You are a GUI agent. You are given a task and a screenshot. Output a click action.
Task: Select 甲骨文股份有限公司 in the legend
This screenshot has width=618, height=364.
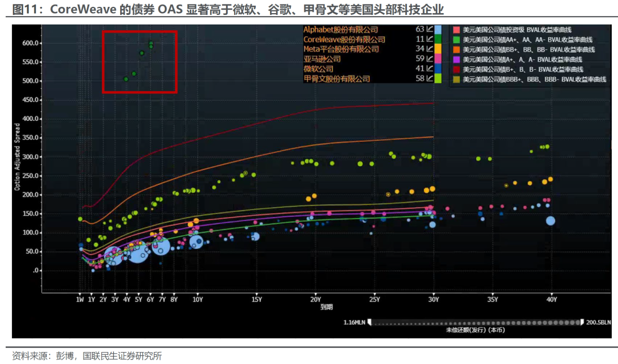point(336,79)
